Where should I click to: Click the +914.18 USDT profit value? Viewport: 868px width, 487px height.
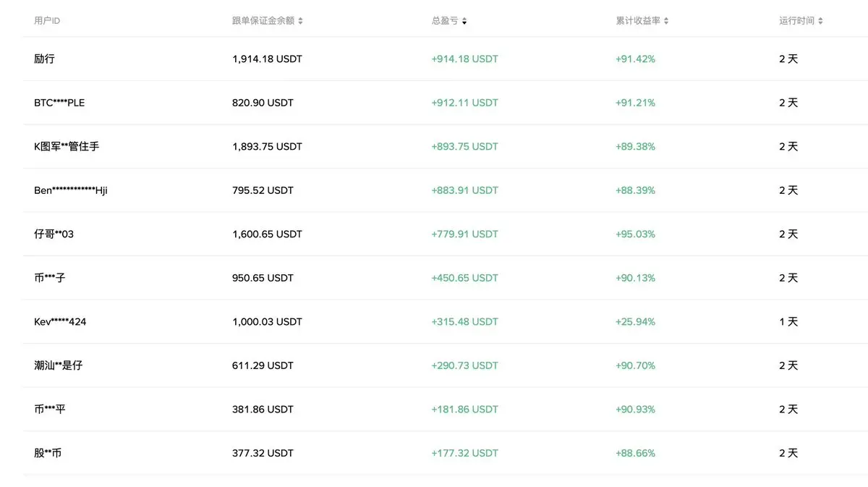click(464, 59)
